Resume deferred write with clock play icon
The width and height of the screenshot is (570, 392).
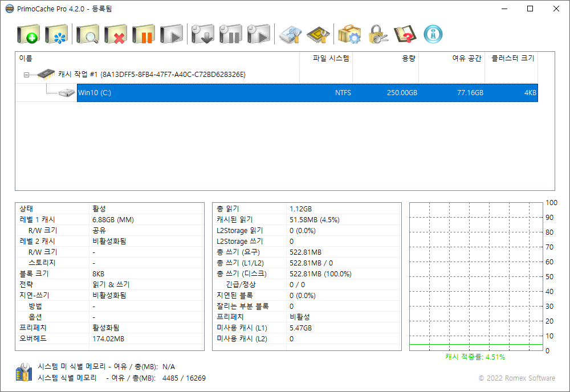pos(259,34)
